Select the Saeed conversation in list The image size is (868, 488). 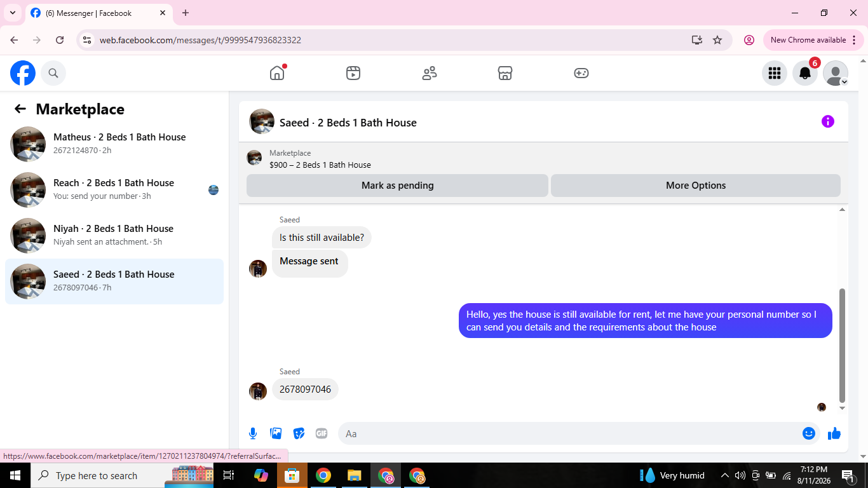click(x=114, y=281)
